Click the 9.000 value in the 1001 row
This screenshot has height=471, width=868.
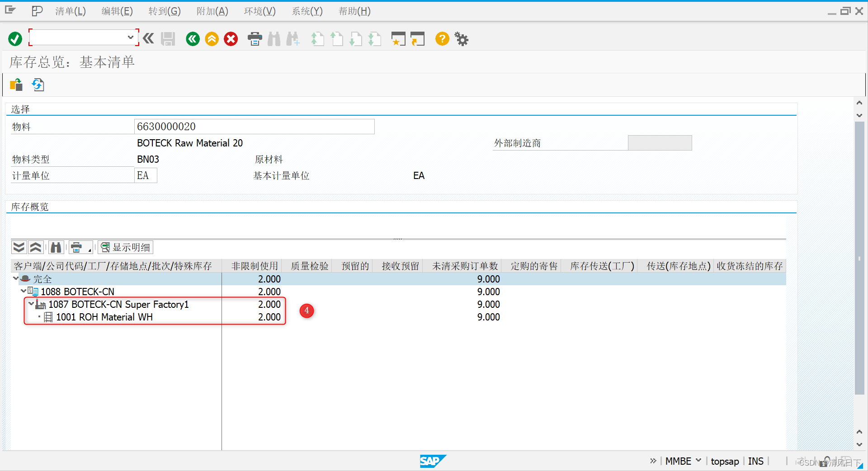click(489, 317)
